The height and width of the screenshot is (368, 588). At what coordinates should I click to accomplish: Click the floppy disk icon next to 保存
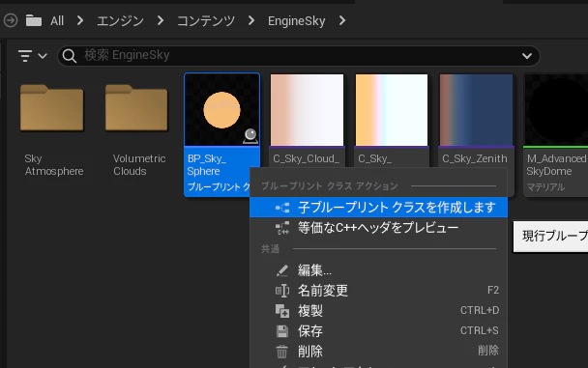(x=282, y=331)
